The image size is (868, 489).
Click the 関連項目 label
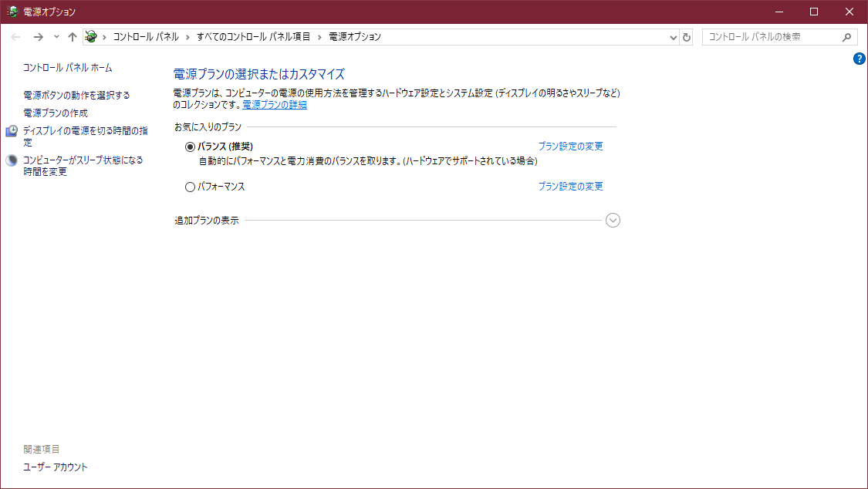(42, 449)
